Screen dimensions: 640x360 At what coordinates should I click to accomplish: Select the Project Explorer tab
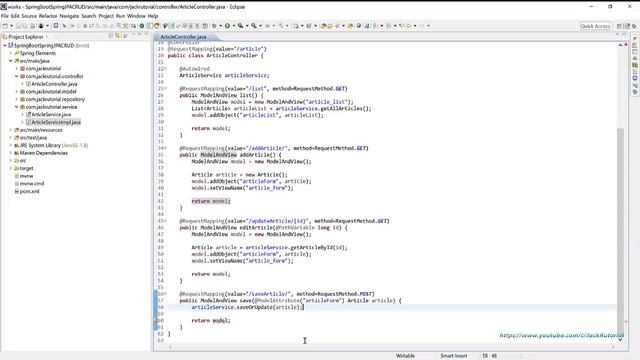25,37
